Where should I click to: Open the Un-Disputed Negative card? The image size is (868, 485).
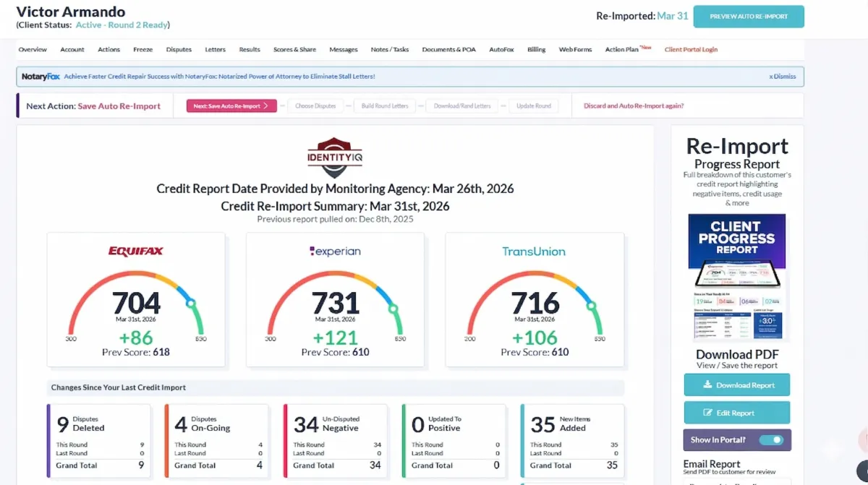[336, 439]
